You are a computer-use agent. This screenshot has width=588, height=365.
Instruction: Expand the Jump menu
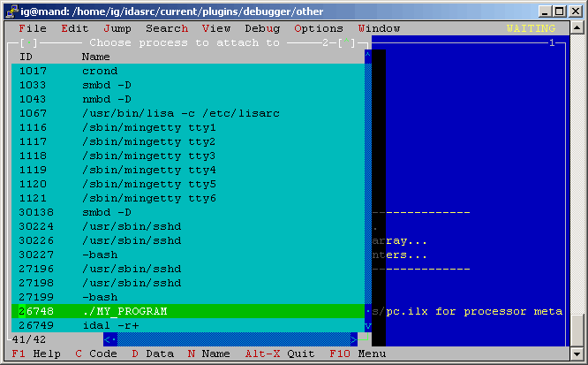click(117, 28)
